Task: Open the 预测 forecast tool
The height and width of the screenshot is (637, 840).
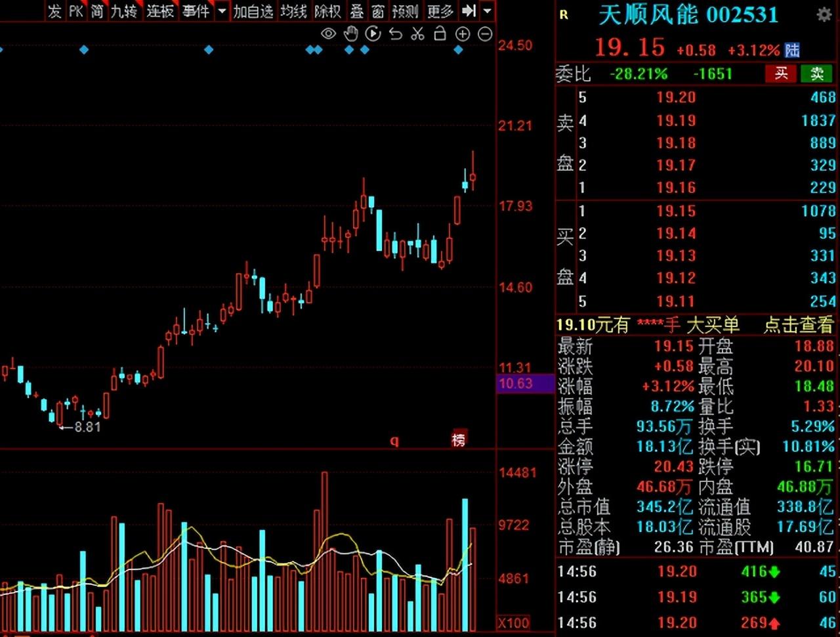Action: 405,11
